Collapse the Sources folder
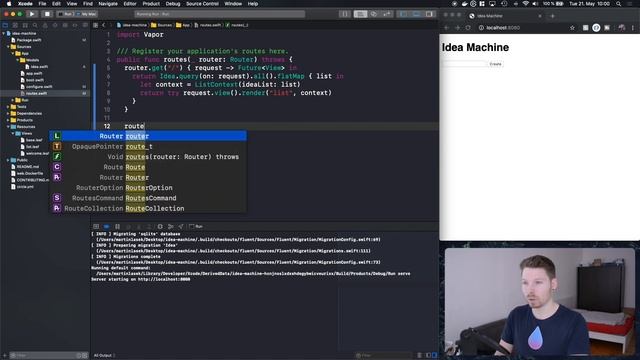Screen dimensions: 640x360 [x=8, y=47]
